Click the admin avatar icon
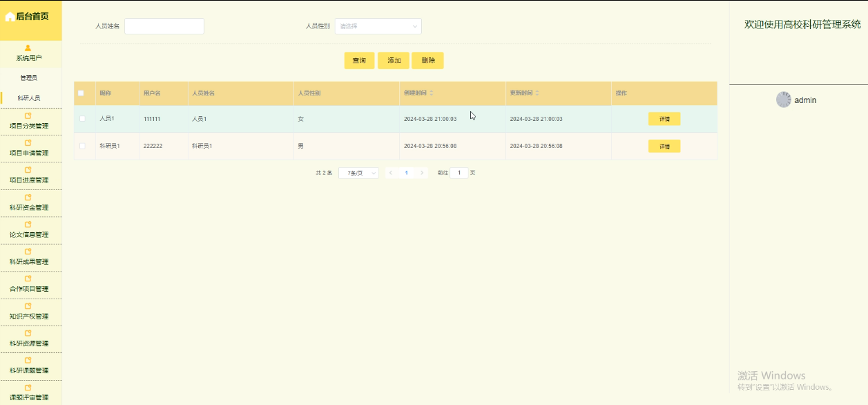This screenshot has width=868, height=405. tap(784, 100)
